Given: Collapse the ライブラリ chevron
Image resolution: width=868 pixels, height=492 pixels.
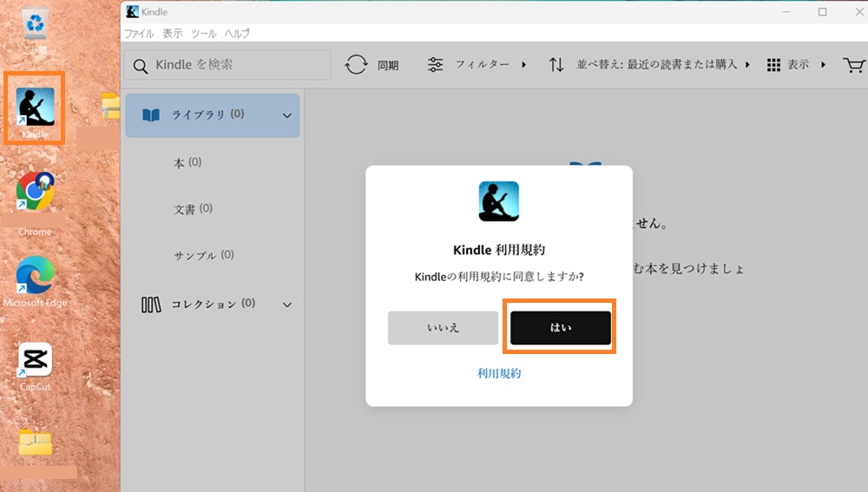Looking at the screenshot, I should 286,115.
